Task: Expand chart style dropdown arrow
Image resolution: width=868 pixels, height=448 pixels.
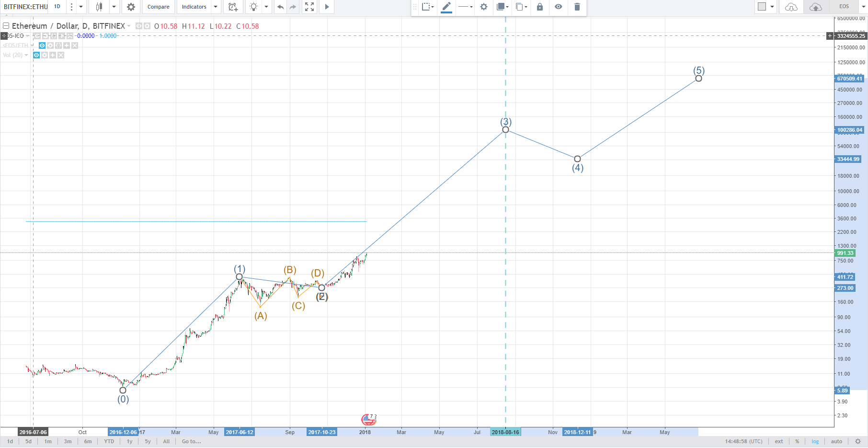Action: (x=114, y=7)
